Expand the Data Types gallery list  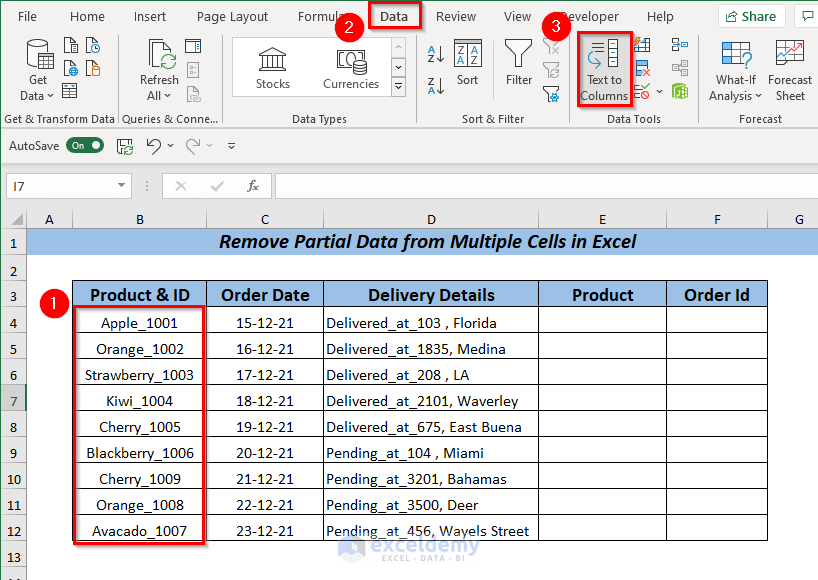398,87
